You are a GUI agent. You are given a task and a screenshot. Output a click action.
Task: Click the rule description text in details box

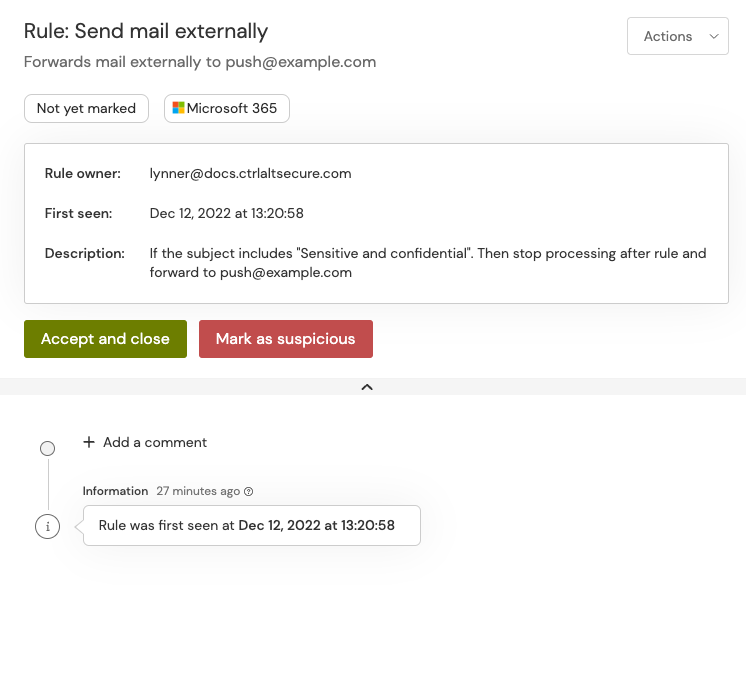tap(428, 262)
